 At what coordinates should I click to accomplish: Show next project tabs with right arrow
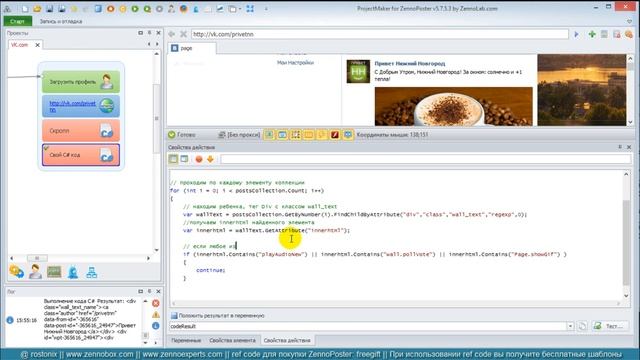tap(157, 44)
